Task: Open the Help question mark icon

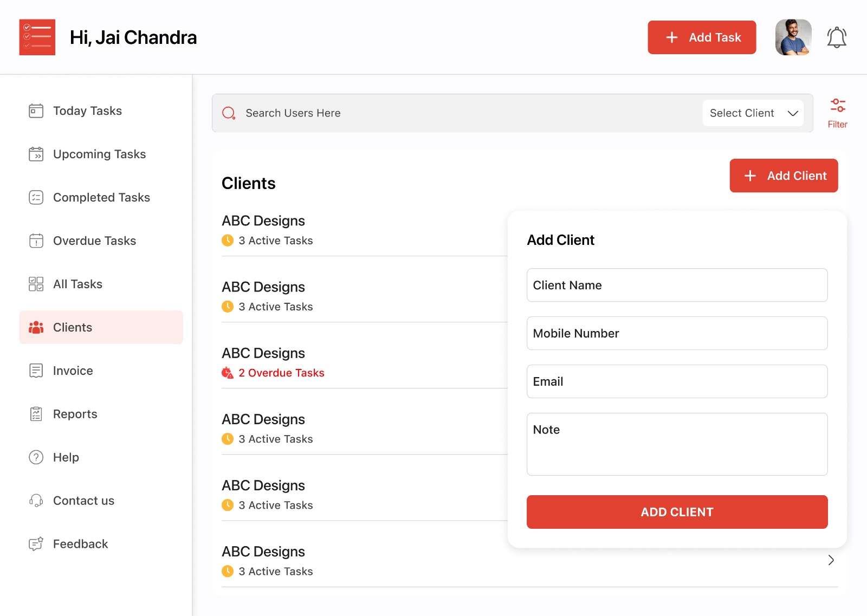Action: click(x=35, y=457)
